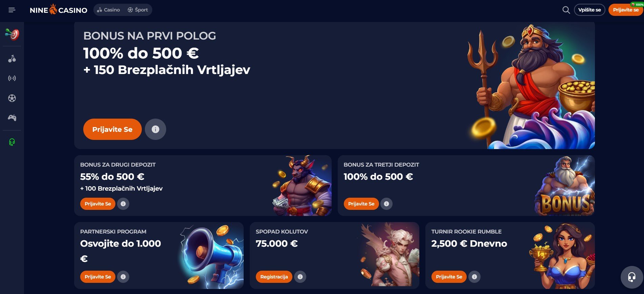Viewport: 644px width, 294px height.
Task: Switch to the Casino tab
Action: pyautogui.click(x=108, y=10)
